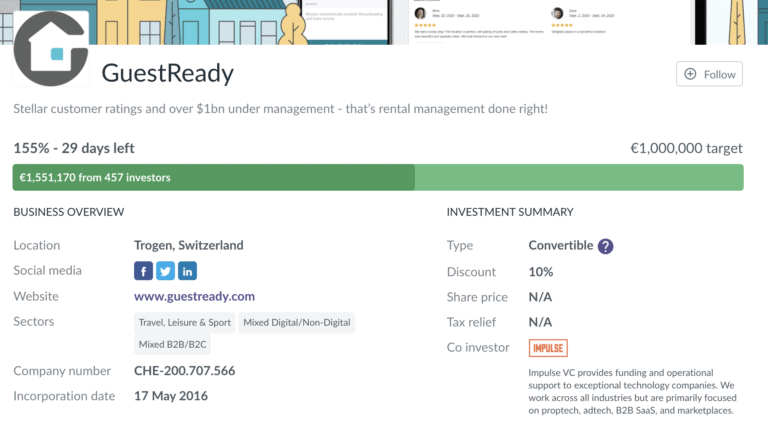Viewport: 768px width, 434px height.
Task: Click the '€1,551,170 from 457 investors' label
Action: click(95, 177)
